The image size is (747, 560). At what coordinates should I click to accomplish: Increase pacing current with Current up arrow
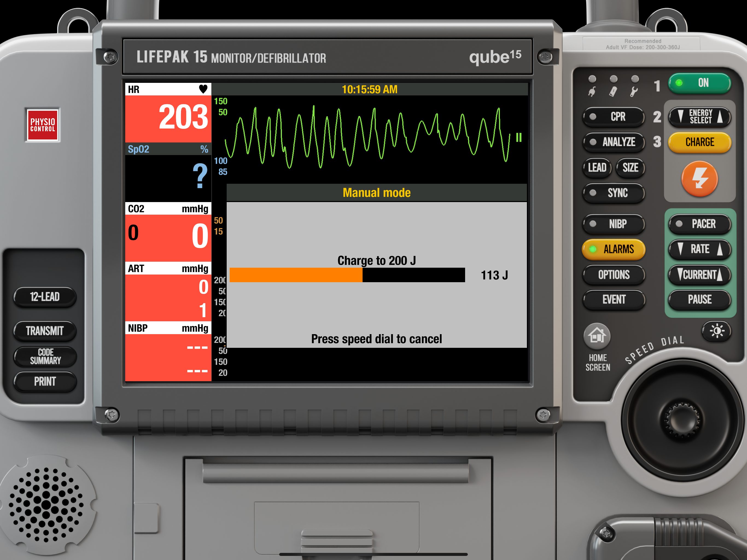720,274
